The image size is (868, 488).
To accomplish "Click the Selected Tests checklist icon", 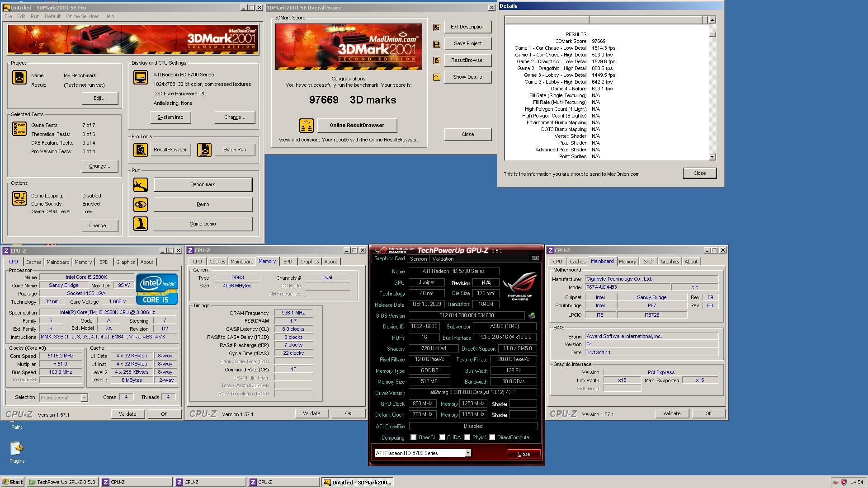I will [19, 129].
